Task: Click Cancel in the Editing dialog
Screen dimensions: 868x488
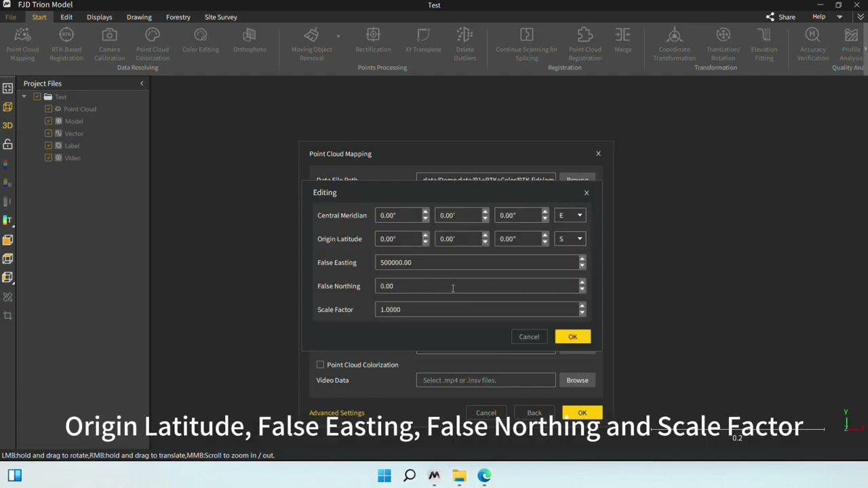Action: [x=529, y=337]
